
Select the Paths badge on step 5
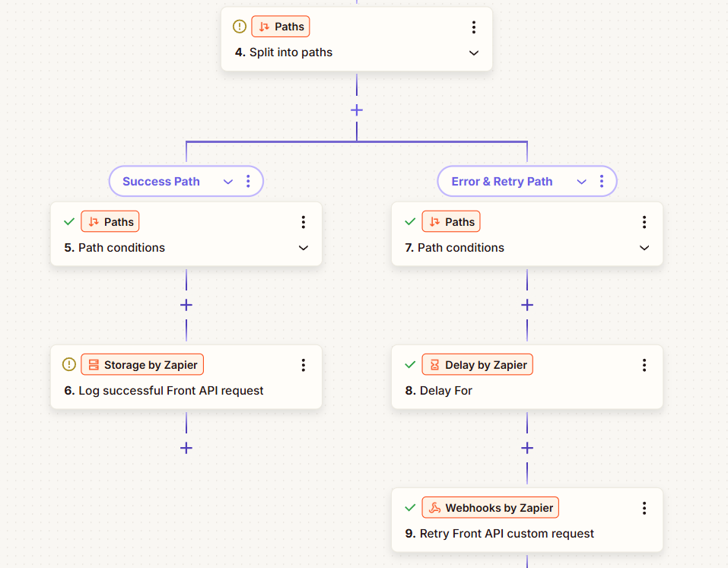coord(110,221)
